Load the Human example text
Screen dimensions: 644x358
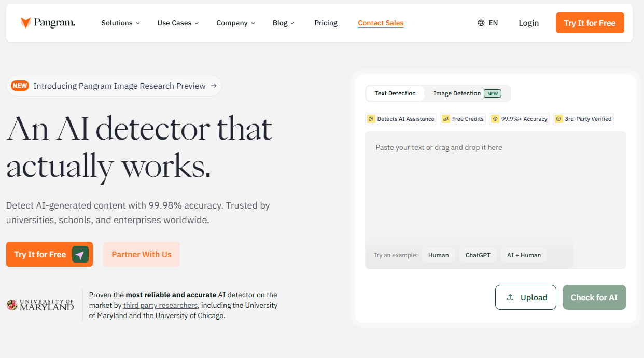click(439, 255)
